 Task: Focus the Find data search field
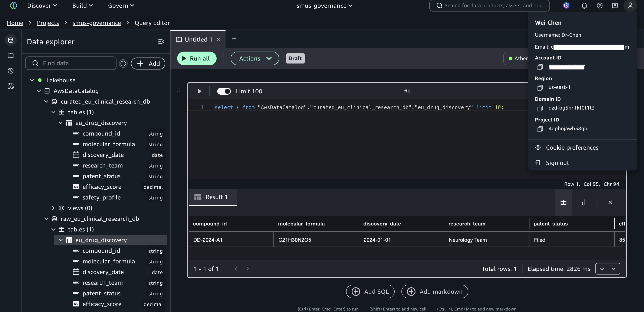pyautogui.click(x=71, y=63)
